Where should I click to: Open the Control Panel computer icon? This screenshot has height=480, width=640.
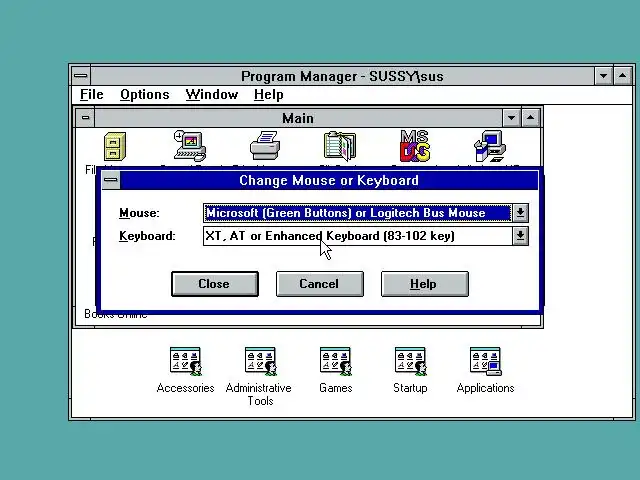pyautogui.click(x=190, y=146)
